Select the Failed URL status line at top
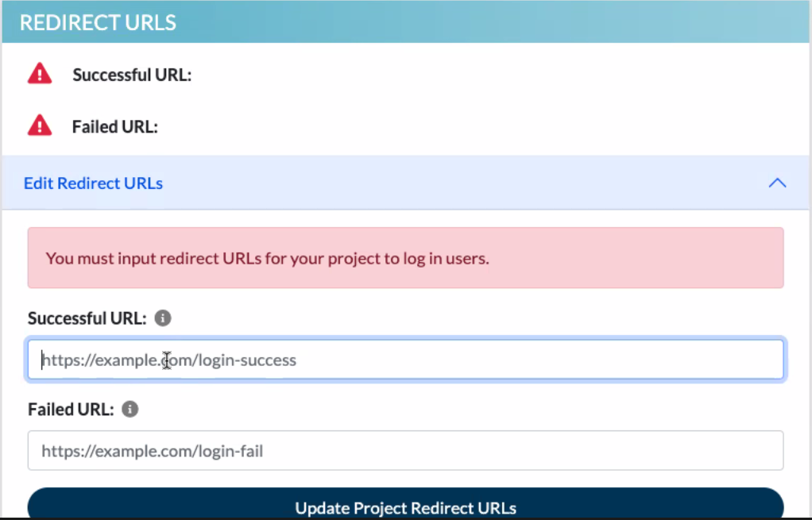 click(115, 127)
